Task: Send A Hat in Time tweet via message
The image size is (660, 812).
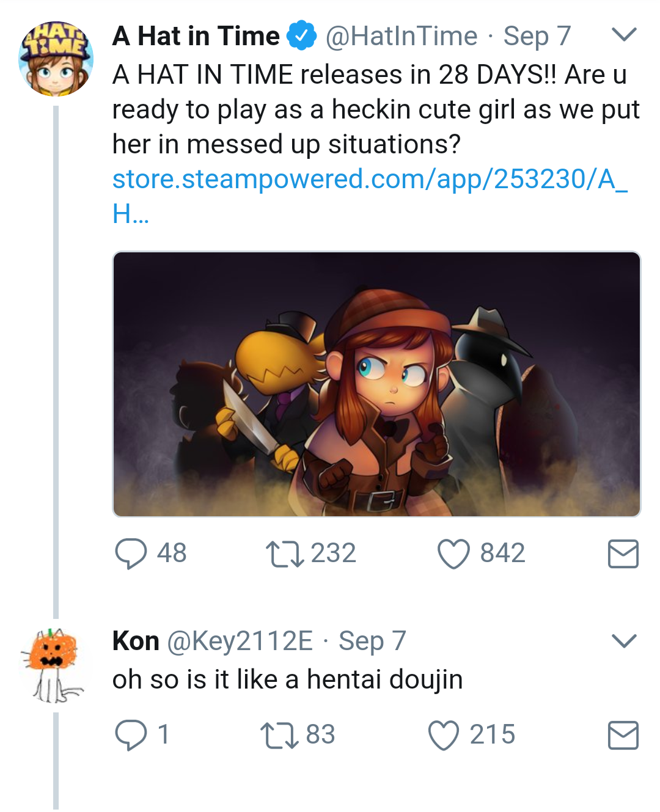Action: tap(623, 554)
